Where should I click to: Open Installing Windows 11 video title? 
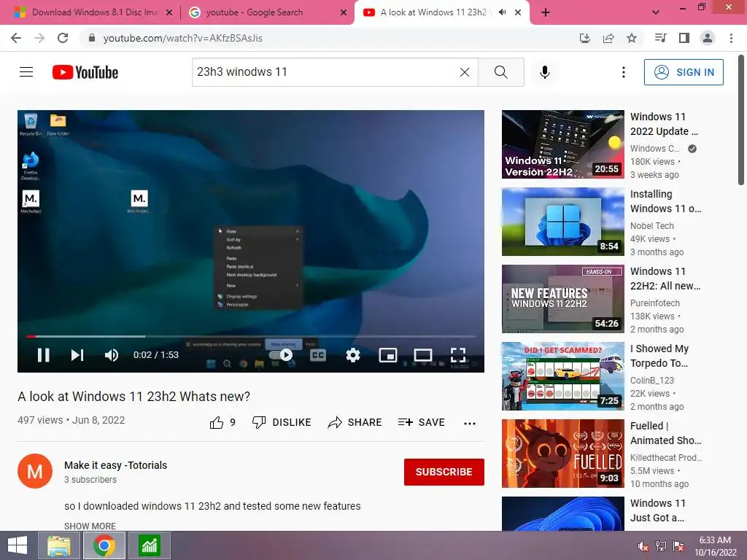pyautogui.click(x=665, y=201)
